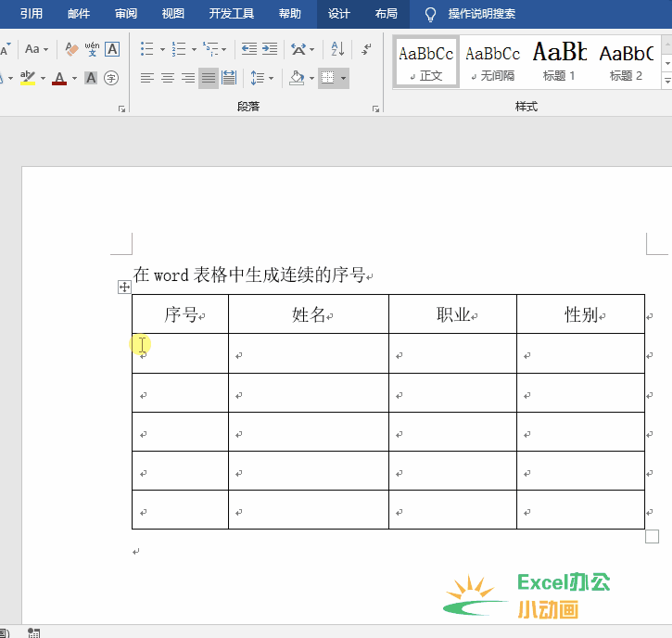Click the 操作说明搜索 search box
The width and height of the screenshot is (672, 638).
pos(482,14)
